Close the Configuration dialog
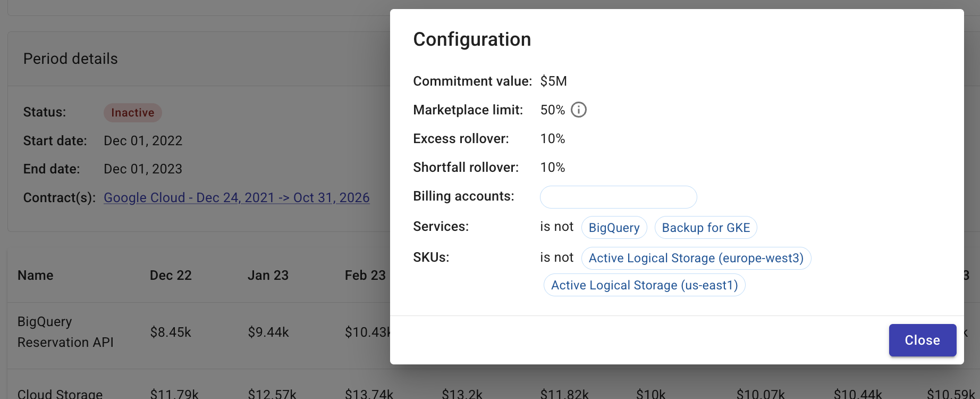The image size is (980, 399). point(923,340)
